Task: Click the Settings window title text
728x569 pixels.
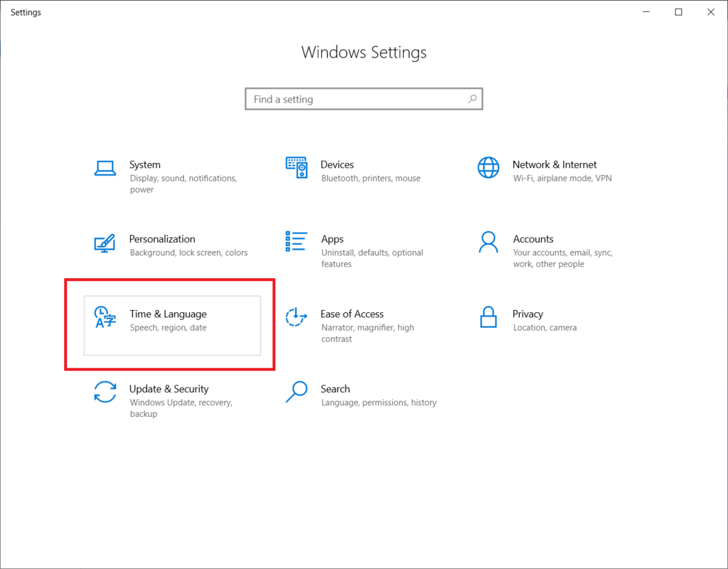Action: point(26,13)
